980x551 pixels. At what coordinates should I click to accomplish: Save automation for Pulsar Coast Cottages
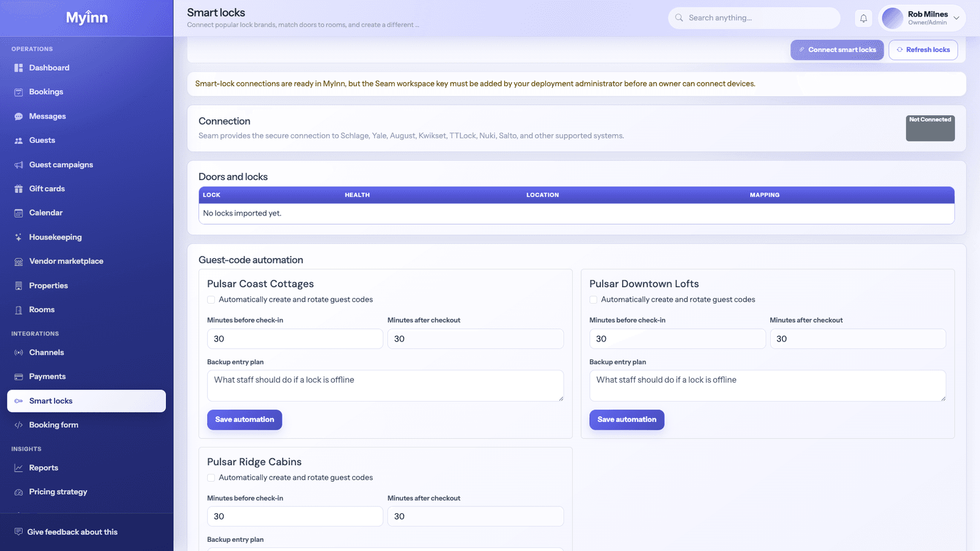pos(244,419)
